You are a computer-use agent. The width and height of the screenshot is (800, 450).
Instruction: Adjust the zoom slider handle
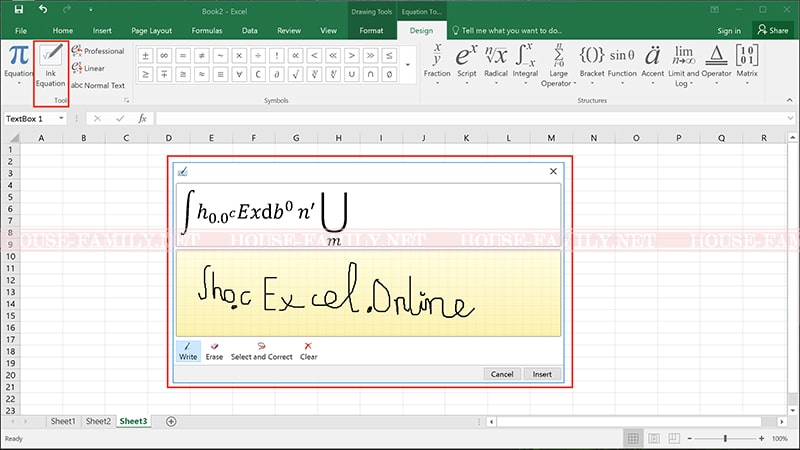pyautogui.click(x=725, y=438)
